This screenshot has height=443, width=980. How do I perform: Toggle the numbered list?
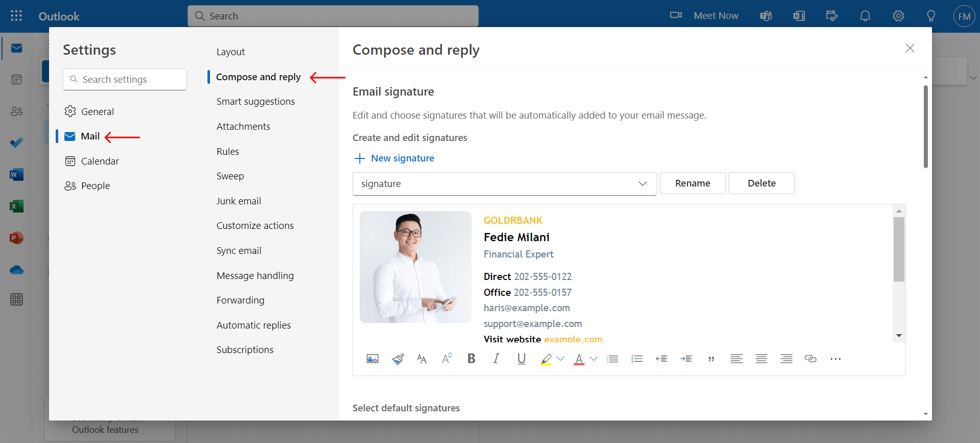coord(637,359)
